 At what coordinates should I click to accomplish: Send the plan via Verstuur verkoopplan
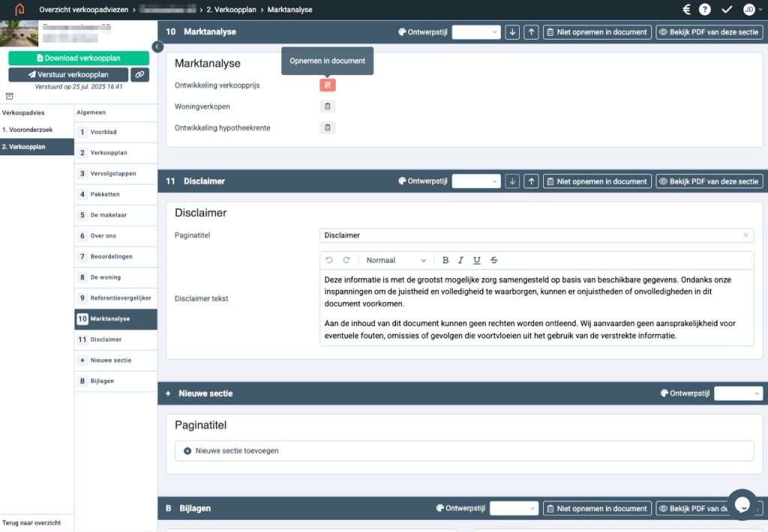68,74
